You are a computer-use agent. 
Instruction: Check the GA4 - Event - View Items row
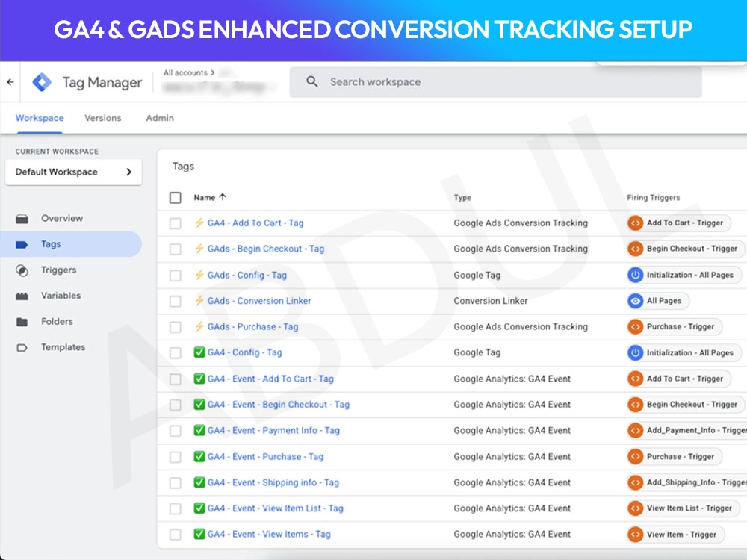coord(176,535)
